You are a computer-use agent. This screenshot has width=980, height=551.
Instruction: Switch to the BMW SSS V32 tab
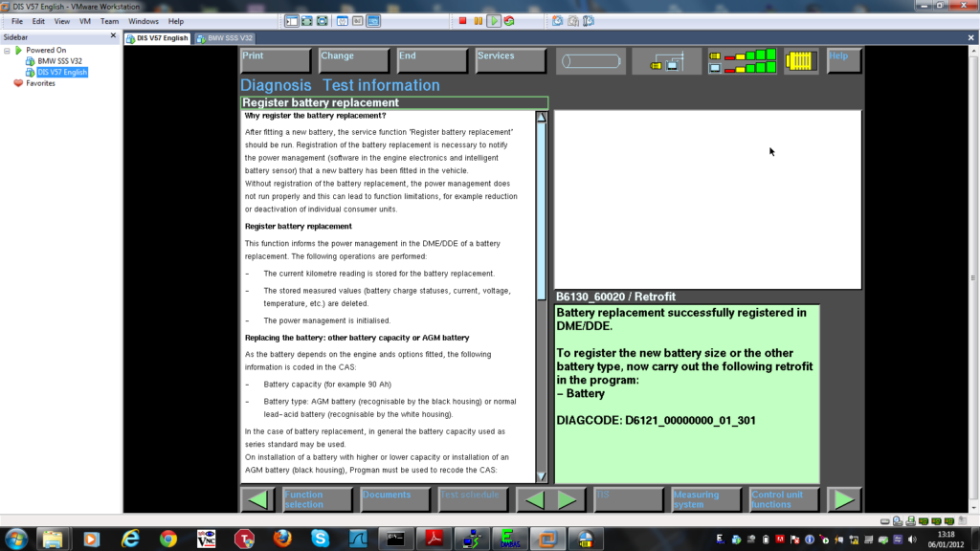[225, 38]
